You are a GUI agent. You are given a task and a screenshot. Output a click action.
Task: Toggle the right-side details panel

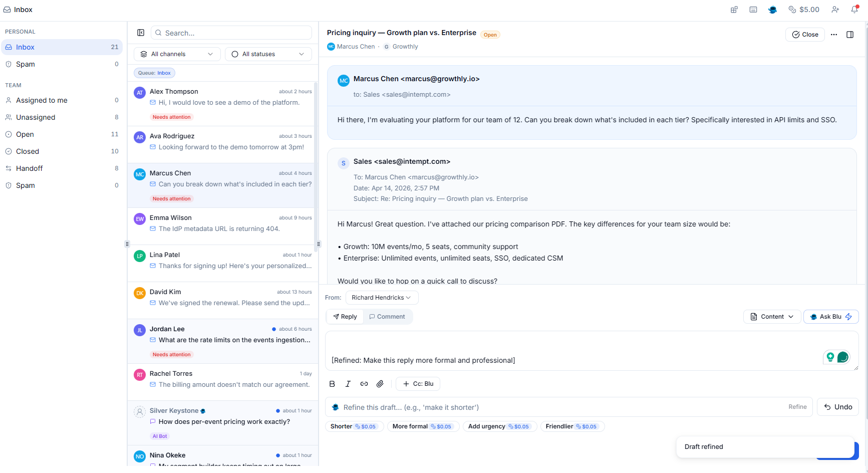click(850, 34)
